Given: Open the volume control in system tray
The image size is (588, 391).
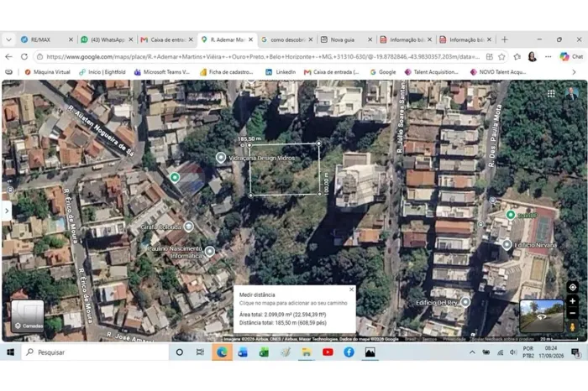Looking at the screenshot, I should click(x=513, y=352).
